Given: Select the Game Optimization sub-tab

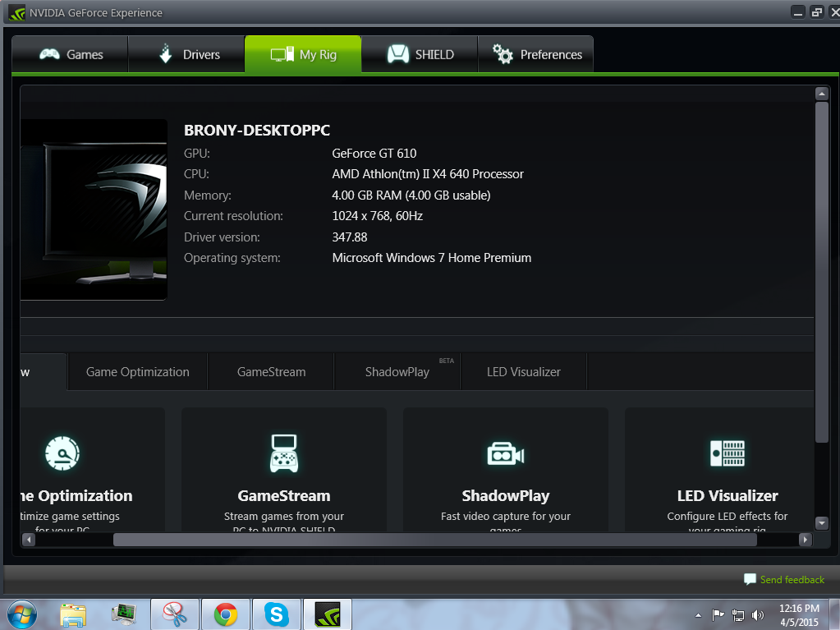Looking at the screenshot, I should pyautogui.click(x=138, y=372).
